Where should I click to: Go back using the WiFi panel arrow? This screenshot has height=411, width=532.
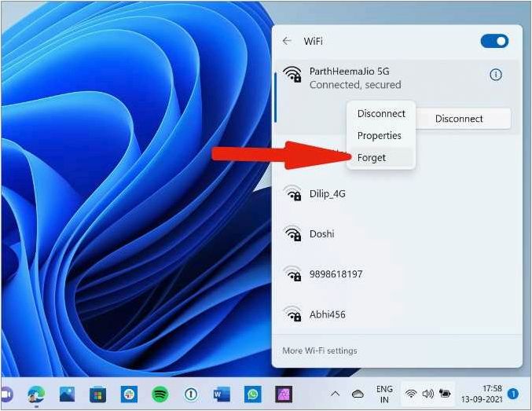coord(287,41)
